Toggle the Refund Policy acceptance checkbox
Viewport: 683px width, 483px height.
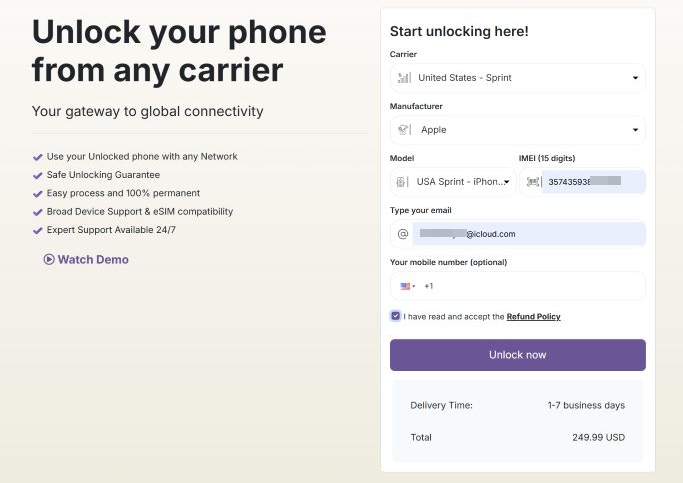396,316
